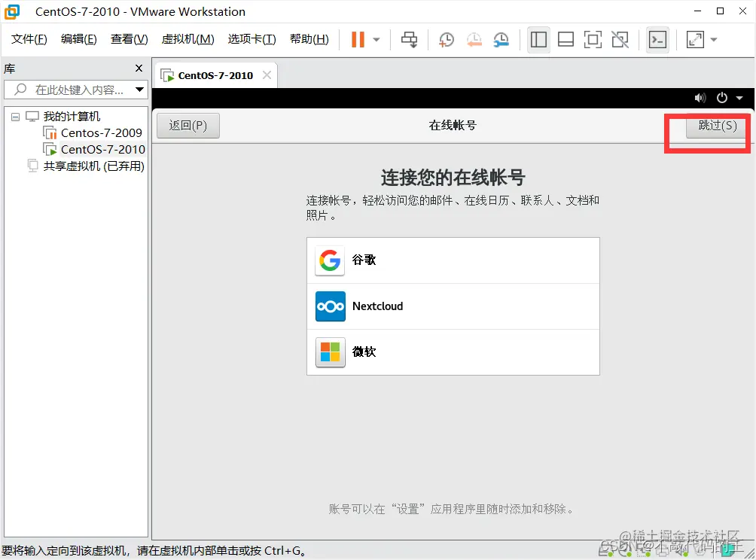Switch to Unity mode icon
The width and height of the screenshot is (756, 560).
coord(620,40)
